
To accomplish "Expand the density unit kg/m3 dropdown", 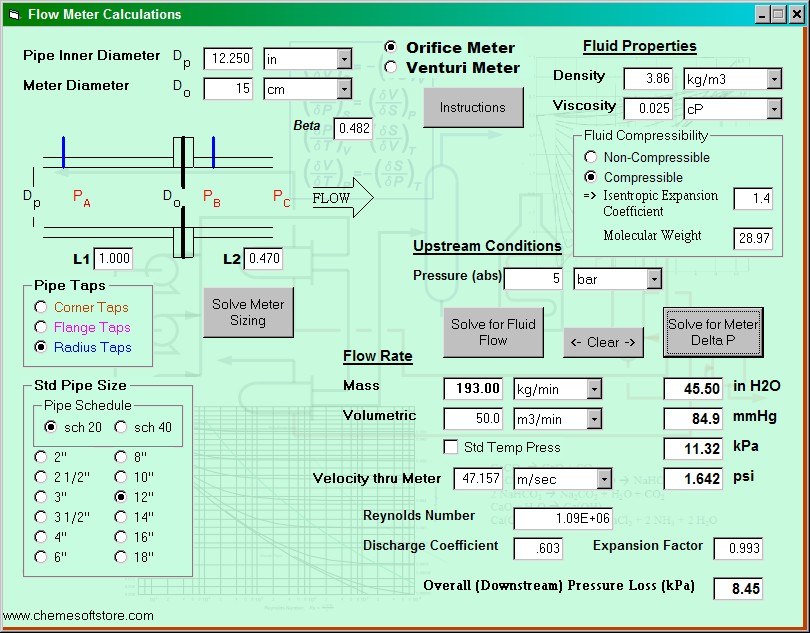I will (773, 78).
